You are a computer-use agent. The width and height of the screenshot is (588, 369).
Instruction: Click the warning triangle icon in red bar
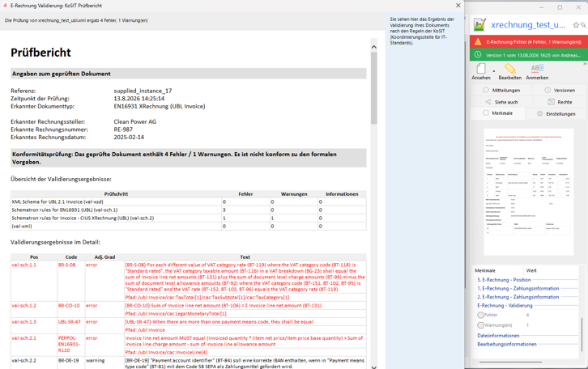pyautogui.click(x=478, y=41)
